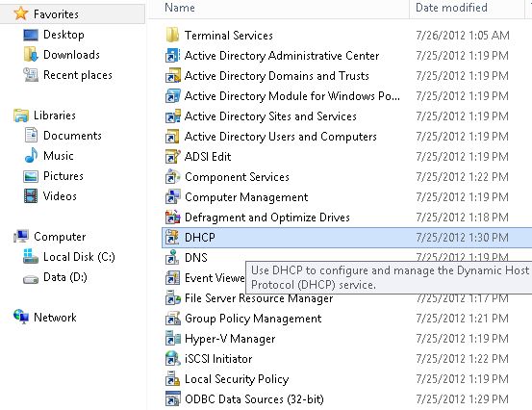The height and width of the screenshot is (410, 532).
Task: Click the Videos filmstrip icon
Action: [x=31, y=195]
